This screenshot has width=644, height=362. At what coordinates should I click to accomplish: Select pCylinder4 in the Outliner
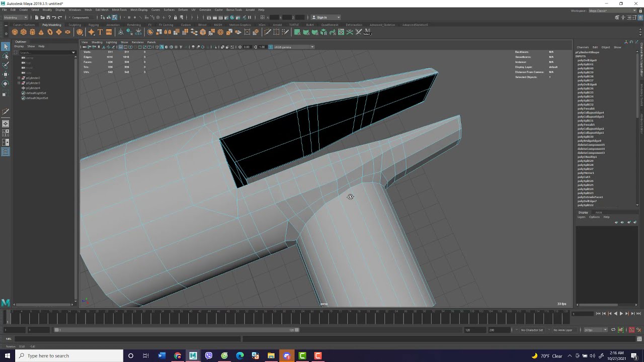[33, 88]
